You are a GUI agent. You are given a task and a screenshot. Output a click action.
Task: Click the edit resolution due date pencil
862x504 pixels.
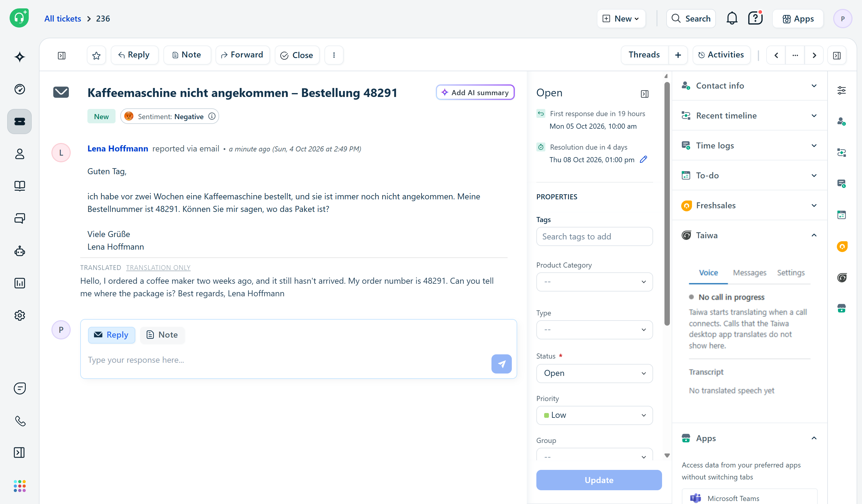[x=644, y=159]
